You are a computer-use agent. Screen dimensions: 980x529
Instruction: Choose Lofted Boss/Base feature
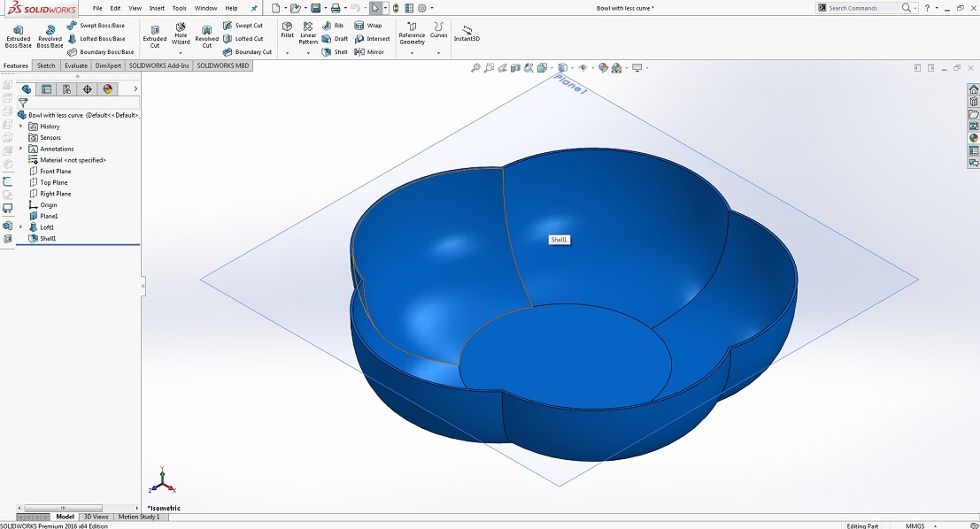click(x=96, y=39)
